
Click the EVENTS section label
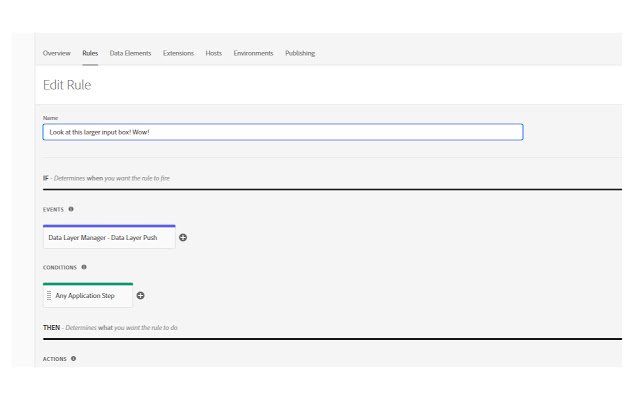53,209
